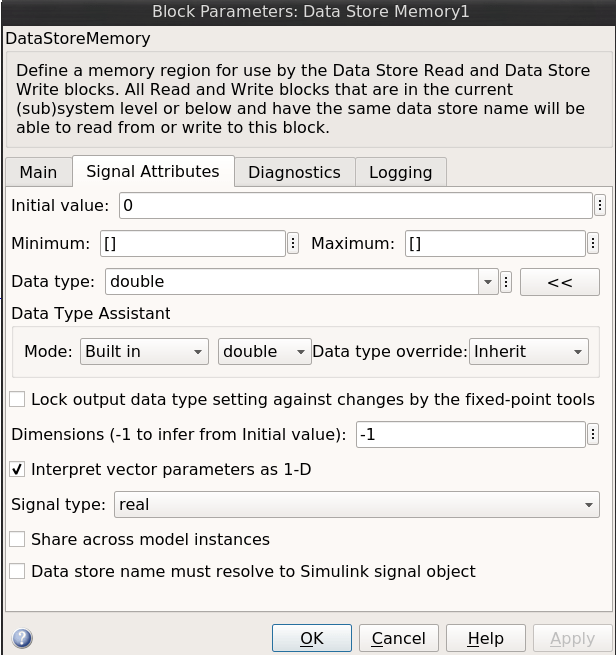Open the built-in type dropdown showing double

[x=264, y=351]
